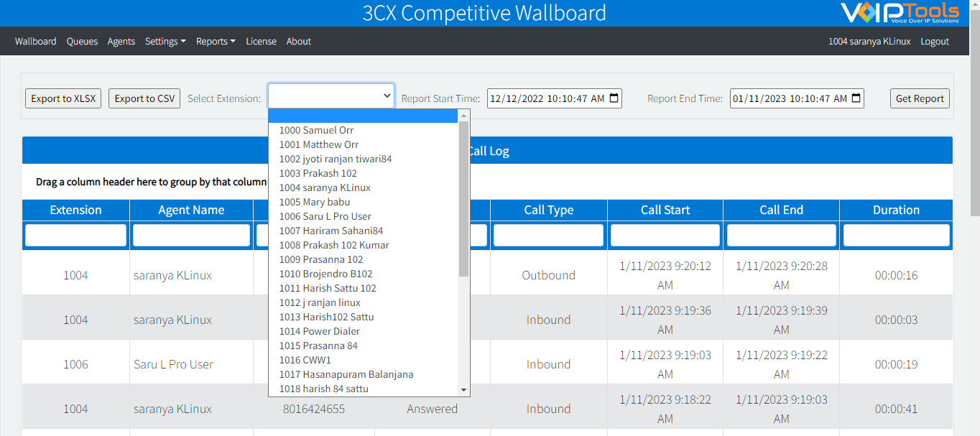The height and width of the screenshot is (436, 980).
Task: Click phone number 8016424655 cell
Action: coord(314,409)
